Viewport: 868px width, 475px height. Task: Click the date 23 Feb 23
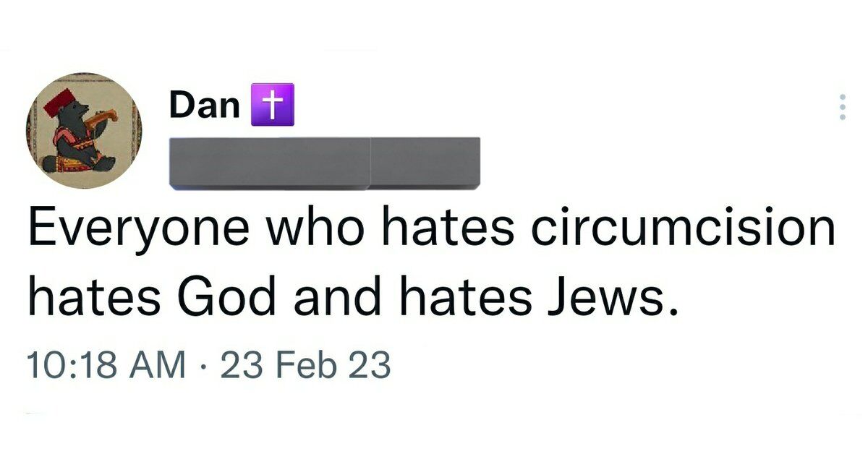tap(305, 365)
